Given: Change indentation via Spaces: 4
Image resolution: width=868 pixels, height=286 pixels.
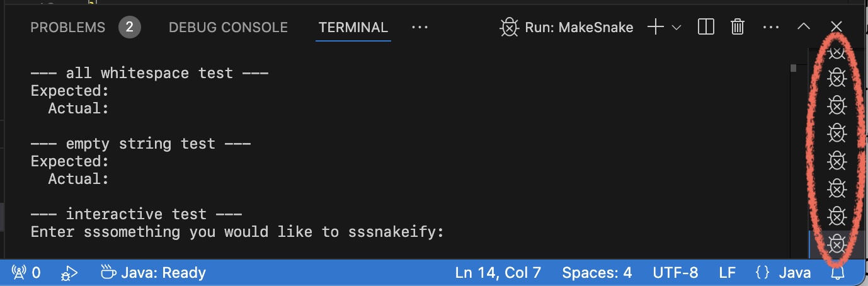Looking at the screenshot, I should point(597,273).
